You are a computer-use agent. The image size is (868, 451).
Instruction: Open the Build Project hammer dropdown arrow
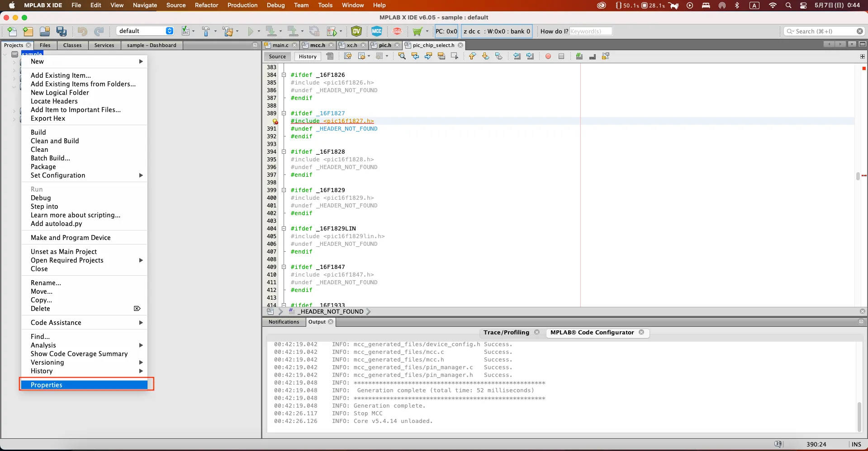click(215, 31)
